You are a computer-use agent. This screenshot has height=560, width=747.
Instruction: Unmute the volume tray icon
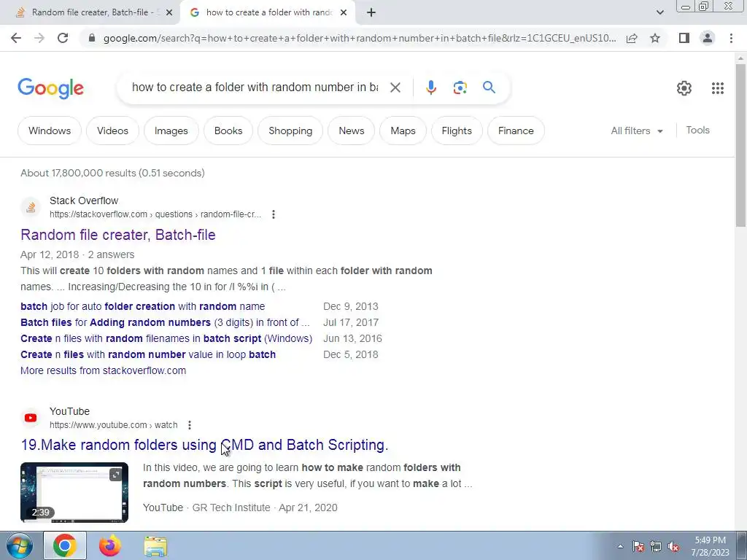(x=673, y=546)
